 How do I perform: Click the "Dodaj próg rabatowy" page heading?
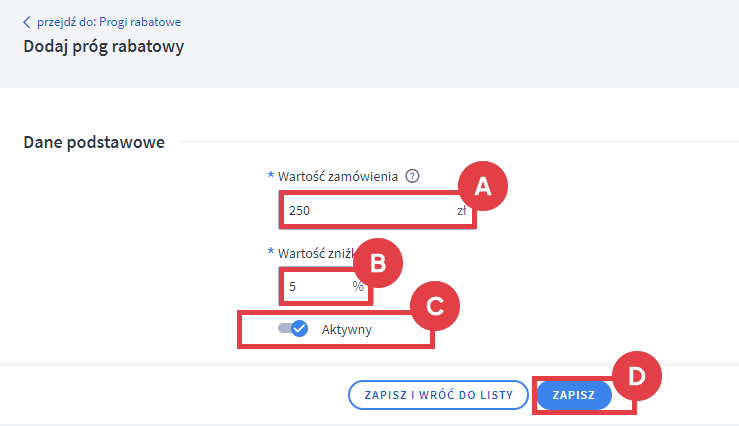click(x=103, y=46)
